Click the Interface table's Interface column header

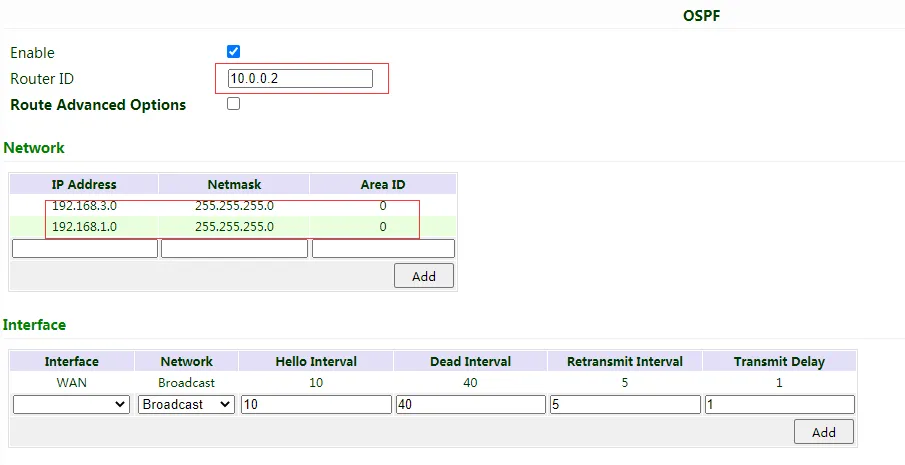coord(72,362)
